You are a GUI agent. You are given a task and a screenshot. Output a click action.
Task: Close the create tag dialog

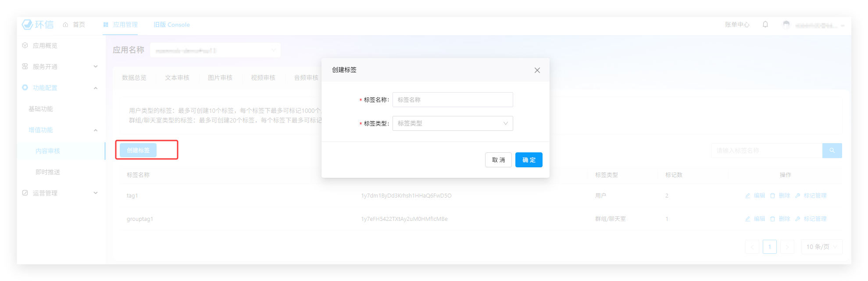tap(537, 70)
